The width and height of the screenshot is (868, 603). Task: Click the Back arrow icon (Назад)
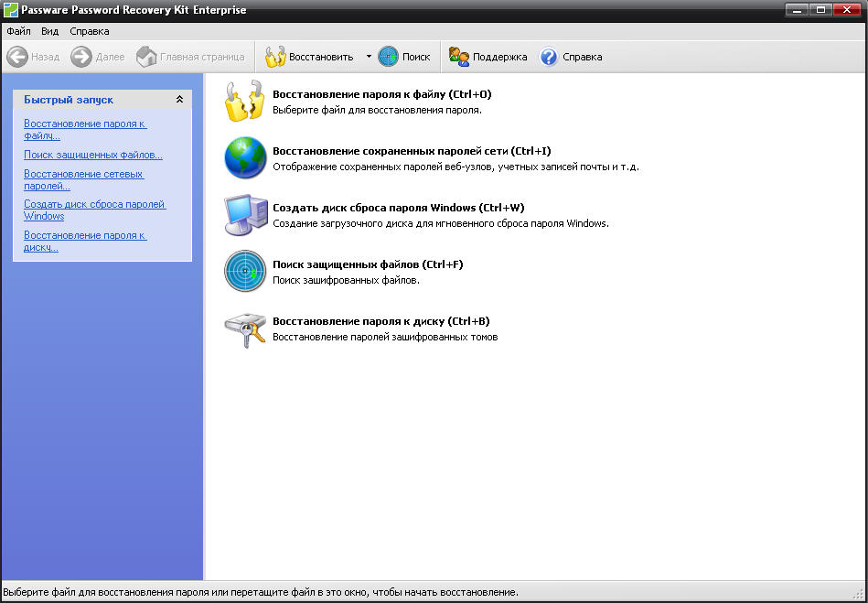(17, 57)
